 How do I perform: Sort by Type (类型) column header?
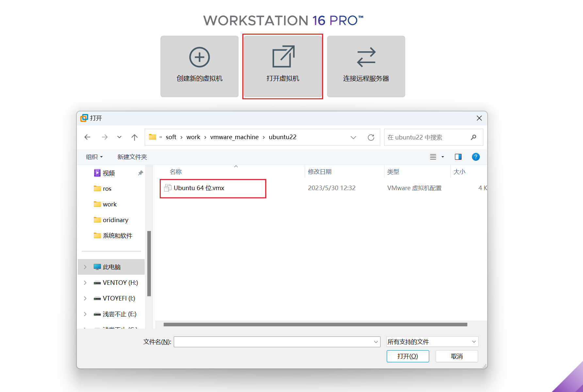coord(393,172)
